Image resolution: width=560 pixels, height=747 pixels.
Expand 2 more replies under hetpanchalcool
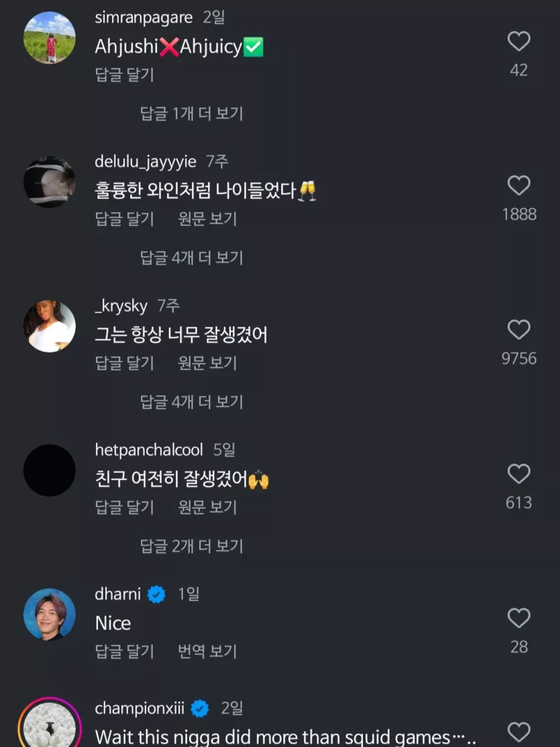[191, 546]
